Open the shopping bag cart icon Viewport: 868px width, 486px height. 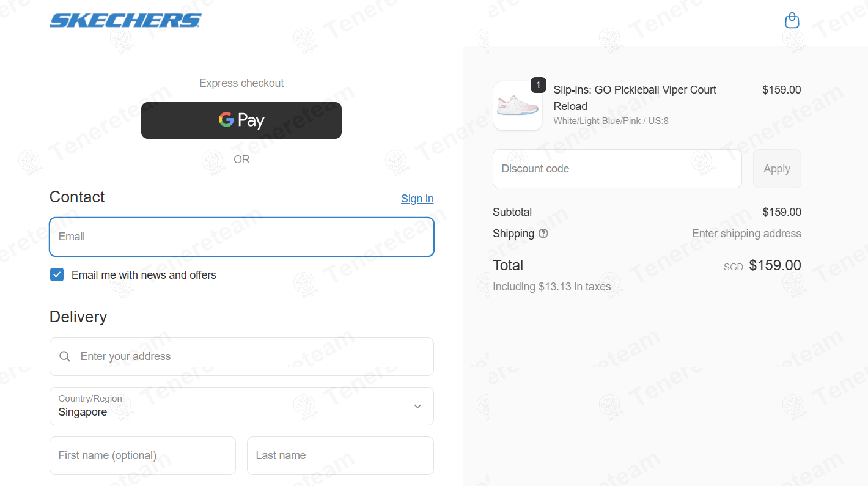(x=792, y=21)
